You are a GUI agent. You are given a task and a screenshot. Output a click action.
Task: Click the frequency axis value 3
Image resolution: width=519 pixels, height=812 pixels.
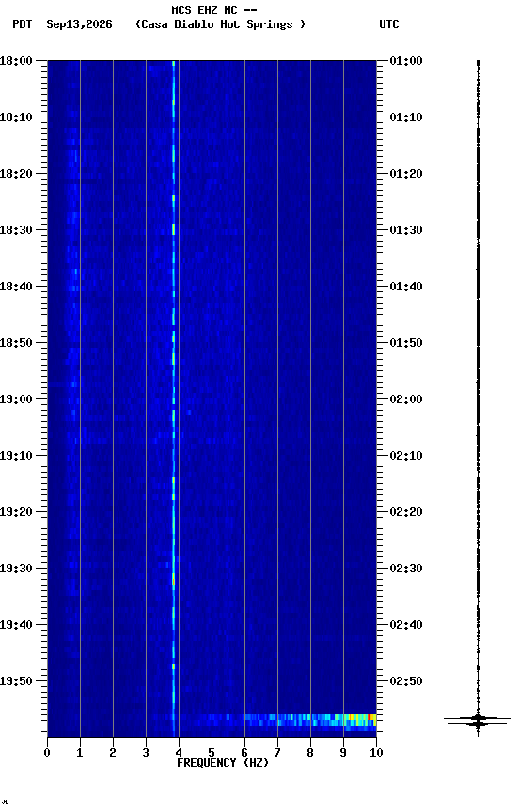pos(146,753)
